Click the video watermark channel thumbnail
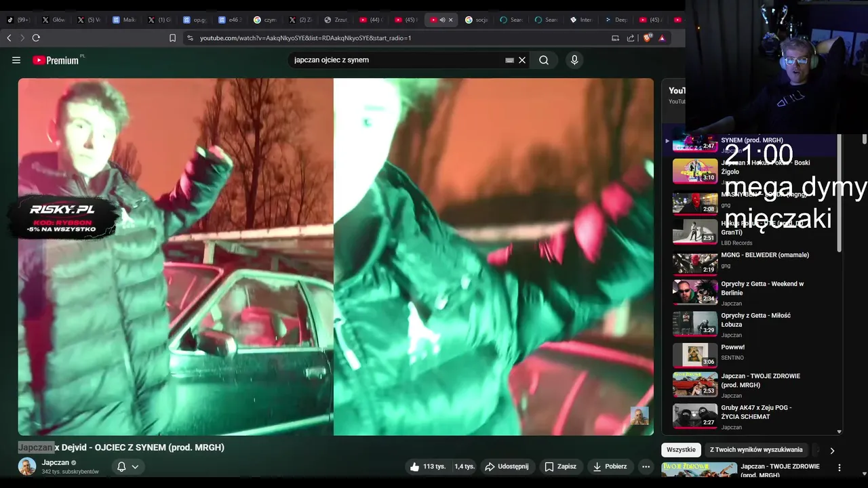This screenshot has width=868, height=488. click(639, 415)
